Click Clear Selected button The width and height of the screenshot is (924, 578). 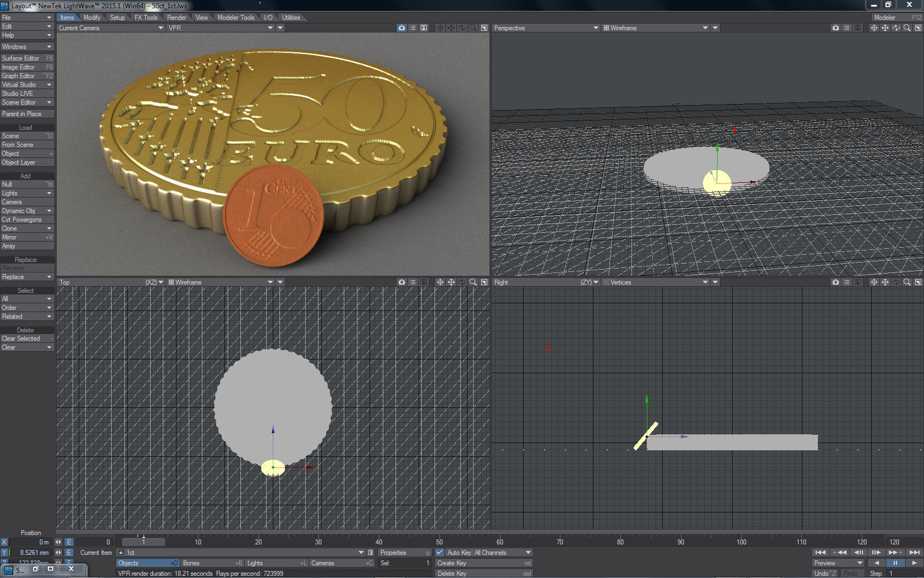tap(27, 339)
